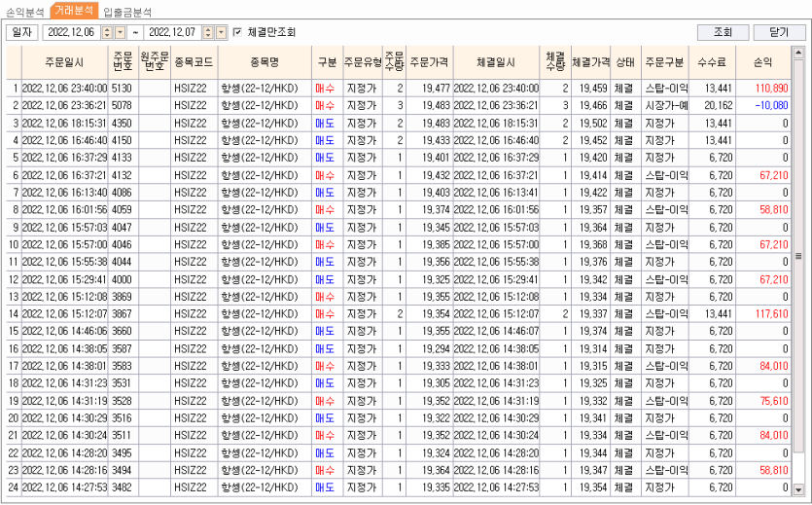This screenshot has width=812, height=505.
Task: Click order number 3511 cell
Action: pyautogui.click(x=124, y=435)
